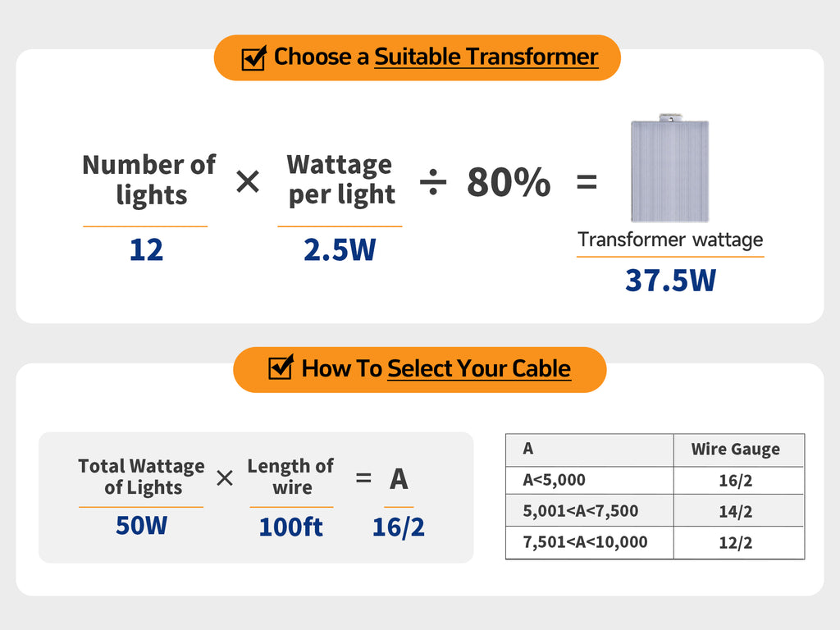
Task: Open the underlined "Select Your Cable" link
Action: click(x=478, y=368)
